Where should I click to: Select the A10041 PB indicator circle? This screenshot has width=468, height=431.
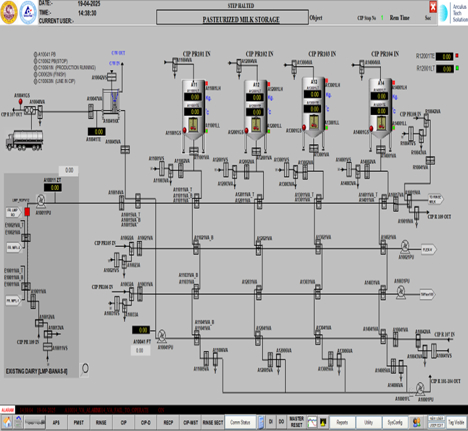click(x=35, y=54)
